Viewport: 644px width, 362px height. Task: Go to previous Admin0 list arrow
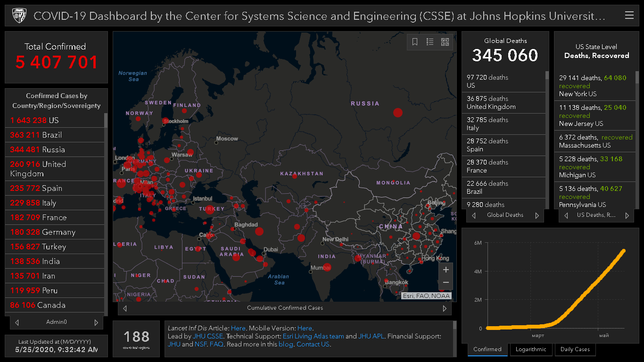(x=17, y=322)
